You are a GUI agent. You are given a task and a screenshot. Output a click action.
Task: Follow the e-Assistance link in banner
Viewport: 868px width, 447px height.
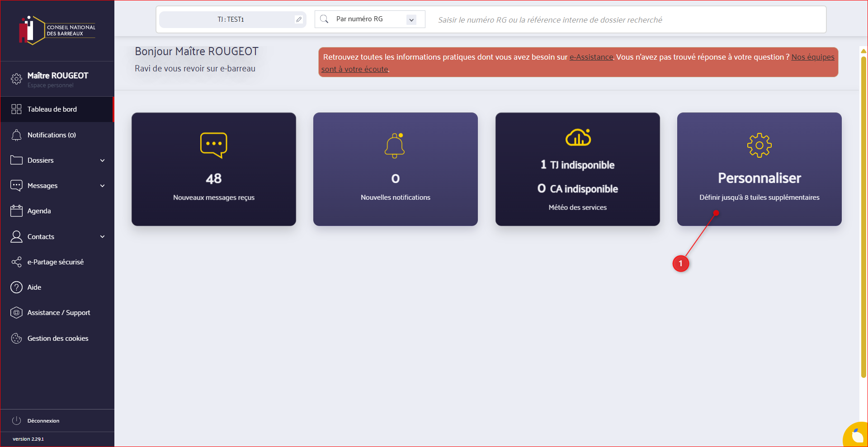tap(591, 57)
